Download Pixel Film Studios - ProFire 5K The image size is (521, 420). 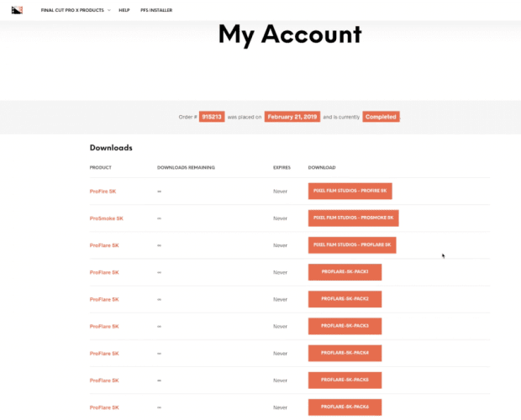click(x=350, y=192)
